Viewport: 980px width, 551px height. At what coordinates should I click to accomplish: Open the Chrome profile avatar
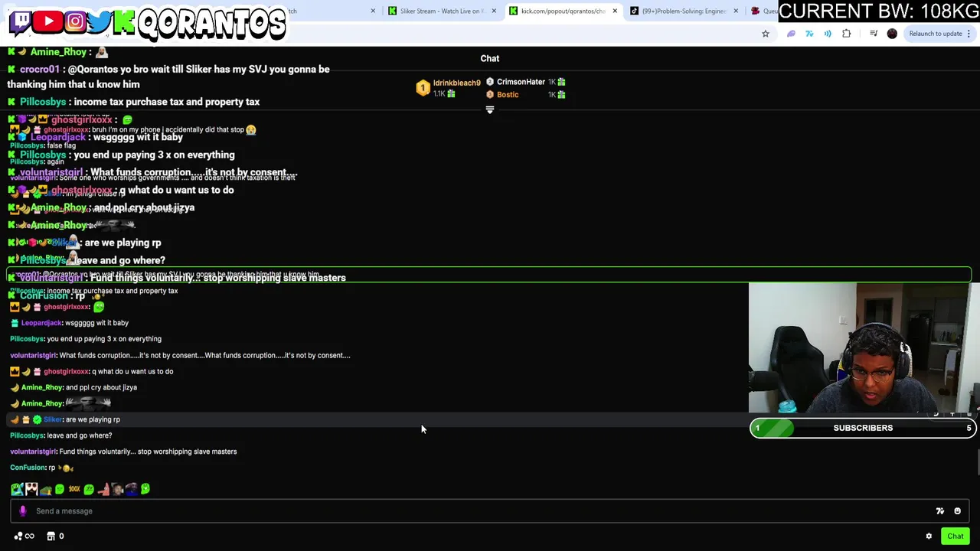tap(892, 34)
